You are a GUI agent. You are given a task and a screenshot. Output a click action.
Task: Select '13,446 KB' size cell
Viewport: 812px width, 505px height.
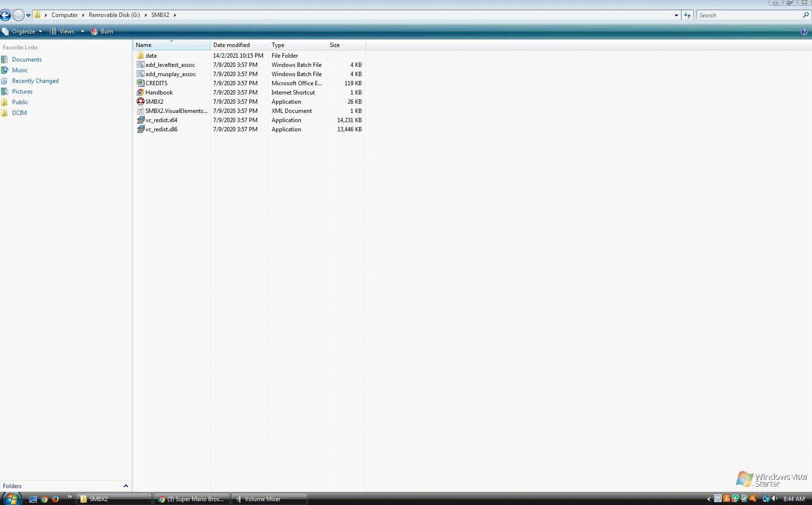click(349, 129)
